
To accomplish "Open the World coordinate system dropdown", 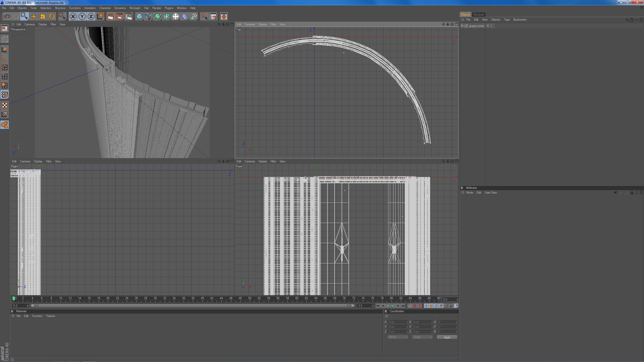I will pyautogui.click(x=397, y=337).
